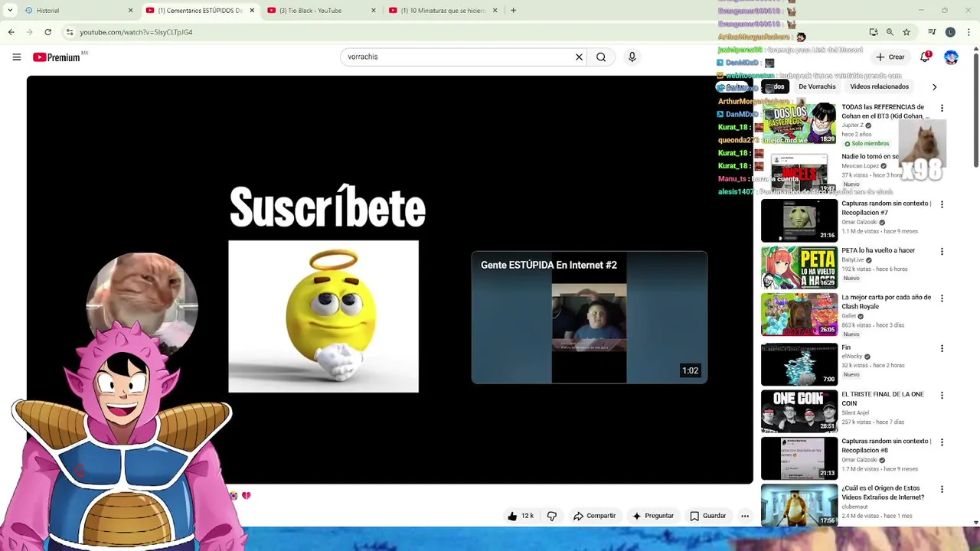980x551 pixels.
Task: Open the YouTube hamburger guide menu
Action: [x=17, y=57]
